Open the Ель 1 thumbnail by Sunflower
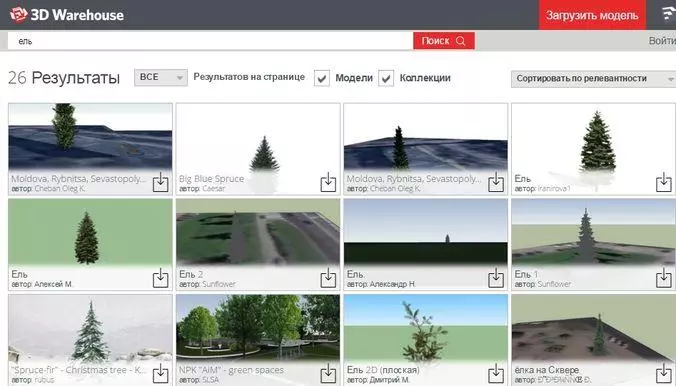Image resolution: width=676 pixels, height=386 pixels. pyautogui.click(x=593, y=233)
